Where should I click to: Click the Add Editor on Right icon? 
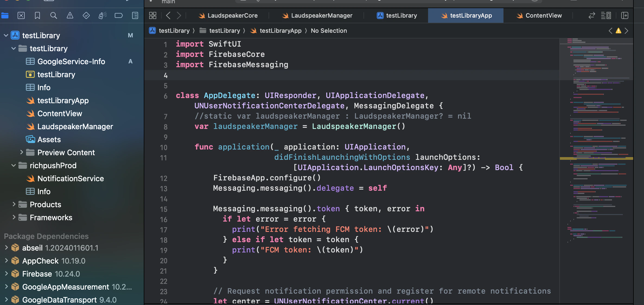624,15
